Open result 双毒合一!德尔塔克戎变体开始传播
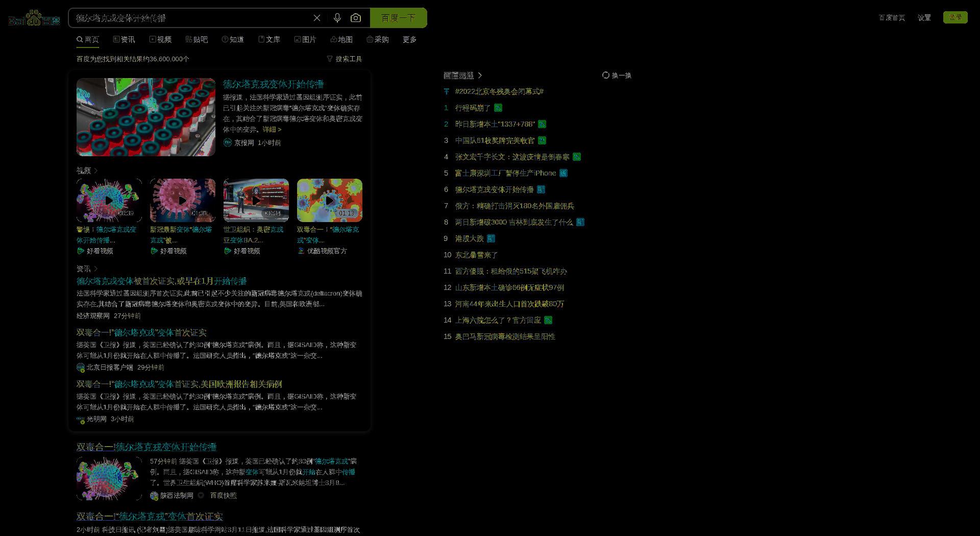Screen dimensions: 980x536 point(146,447)
